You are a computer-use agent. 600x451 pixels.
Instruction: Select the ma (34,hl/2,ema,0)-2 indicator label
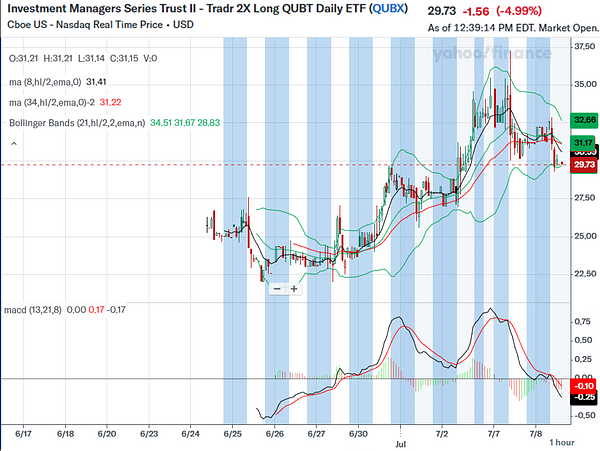click(x=52, y=103)
